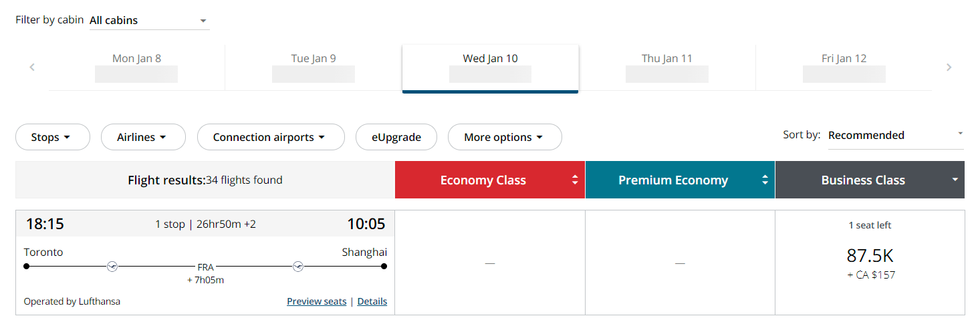980x320 pixels.
Task: Go to next dates with right chevron
Action: tap(949, 67)
